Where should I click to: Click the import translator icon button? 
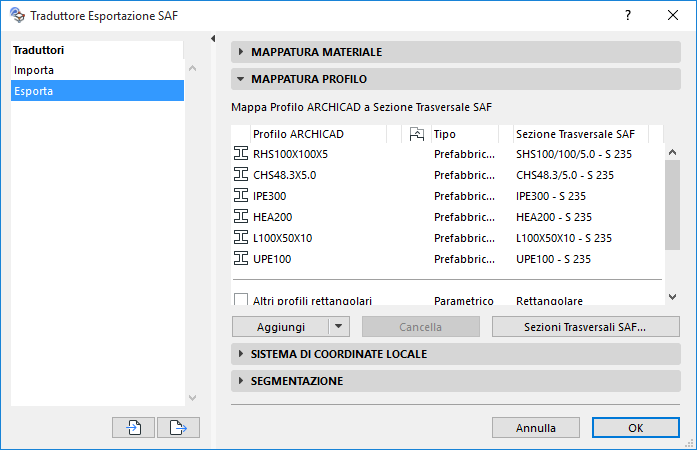(133, 428)
